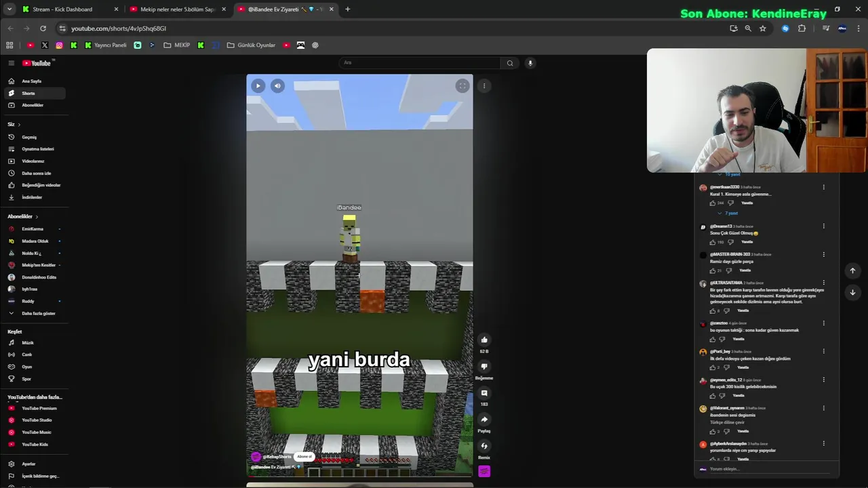
Task: Enter fullscreen on the Shorts player
Action: click(x=462, y=85)
